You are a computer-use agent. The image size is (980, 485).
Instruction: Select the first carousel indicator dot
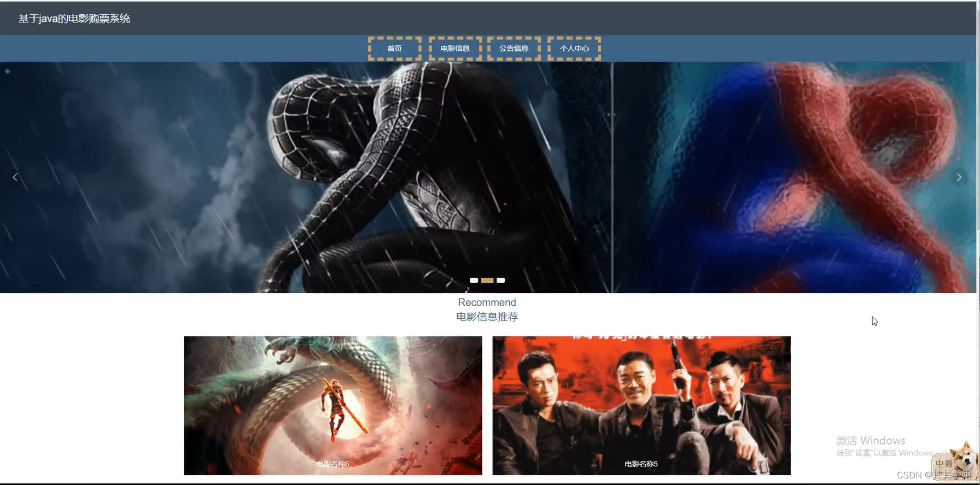474,281
